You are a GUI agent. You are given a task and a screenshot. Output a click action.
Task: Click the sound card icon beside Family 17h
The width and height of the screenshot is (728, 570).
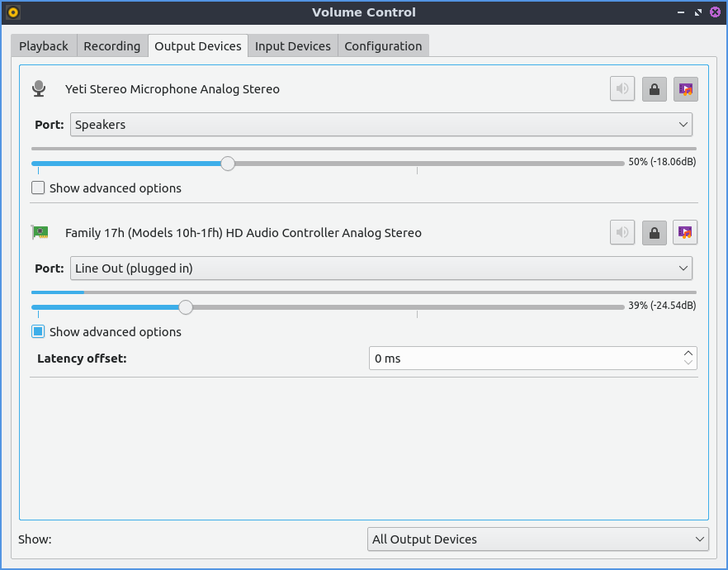39,233
